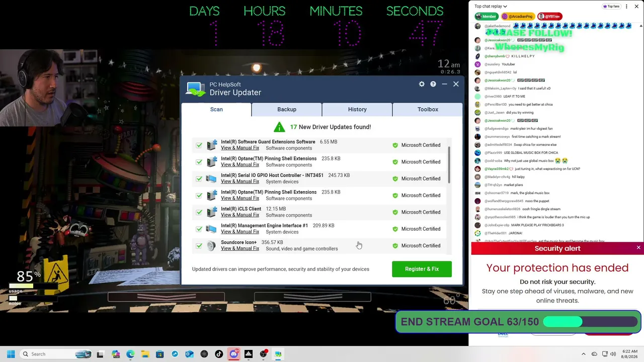Click Register & Fix button
The height and width of the screenshot is (362, 644).
pyautogui.click(x=422, y=269)
